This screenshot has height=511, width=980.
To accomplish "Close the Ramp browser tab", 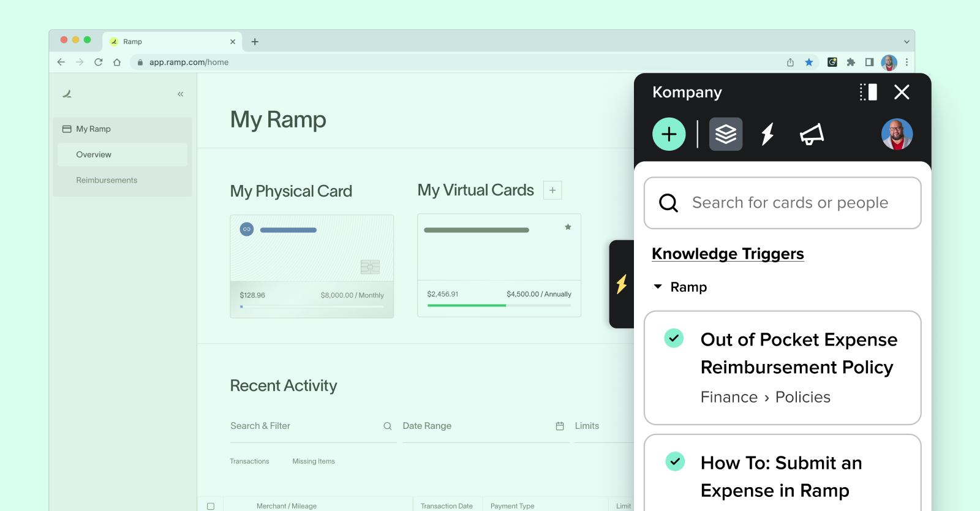I will click(x=233, y=42).
